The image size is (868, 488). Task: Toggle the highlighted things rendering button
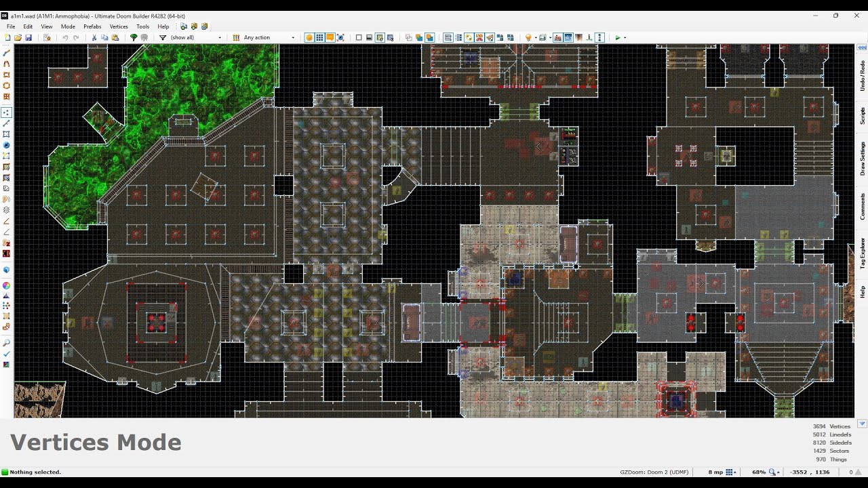[x=557, y=37]
